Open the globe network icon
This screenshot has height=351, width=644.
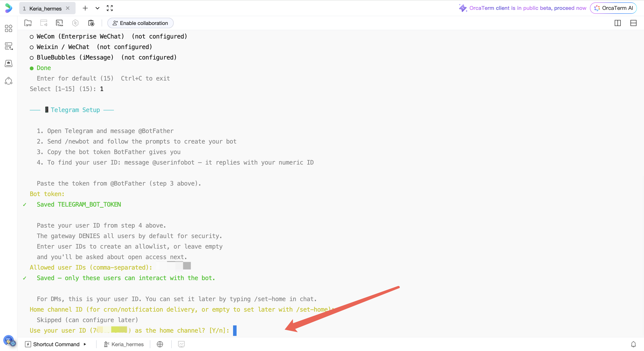point(160,344)
